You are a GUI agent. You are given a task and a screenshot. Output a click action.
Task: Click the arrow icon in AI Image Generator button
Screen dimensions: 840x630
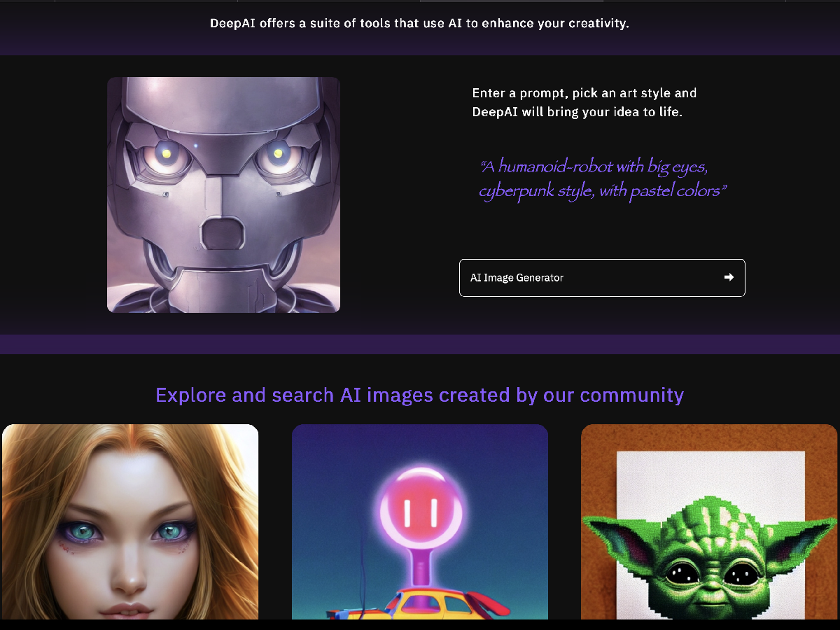(x=729, y=277)
